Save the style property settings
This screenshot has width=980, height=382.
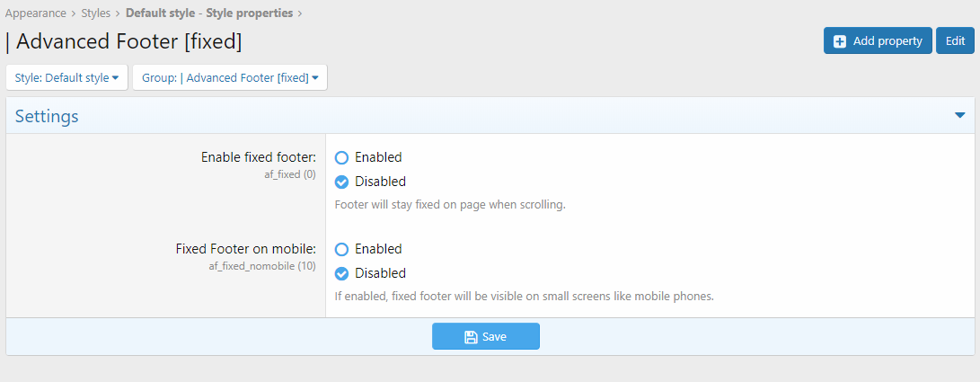point(486,337)
